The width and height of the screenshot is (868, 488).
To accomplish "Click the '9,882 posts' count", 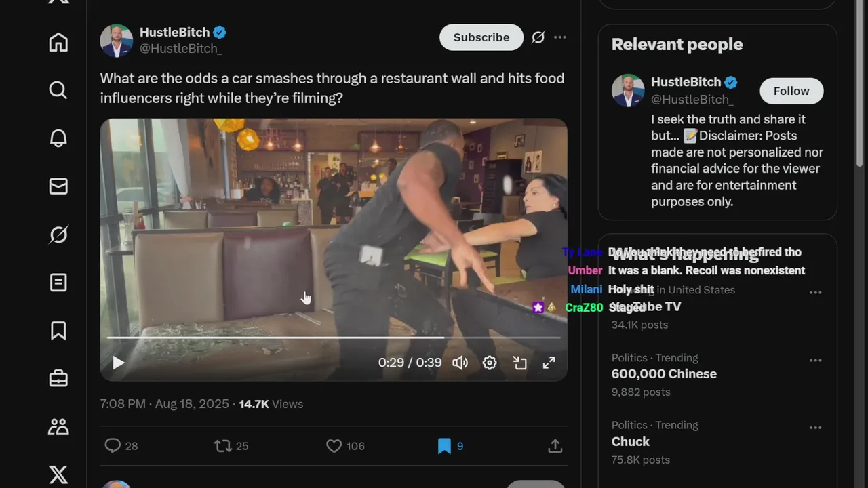I will 641,392.
